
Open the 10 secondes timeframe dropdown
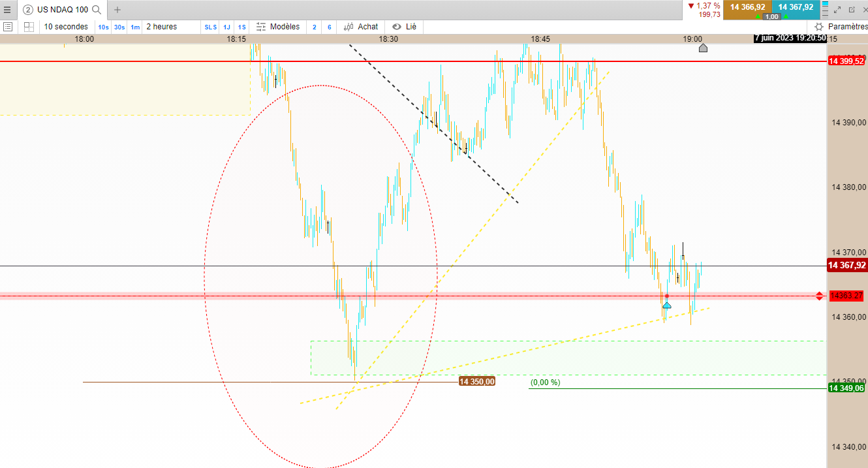(x=67, y=27)
